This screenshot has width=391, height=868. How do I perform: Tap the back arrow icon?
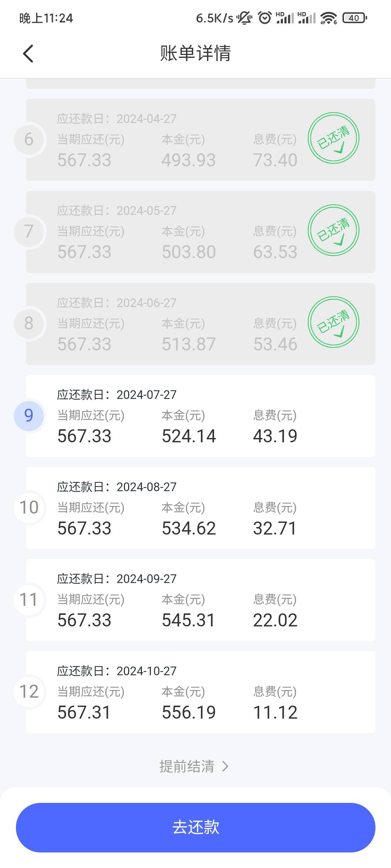[x=28, y=54]
